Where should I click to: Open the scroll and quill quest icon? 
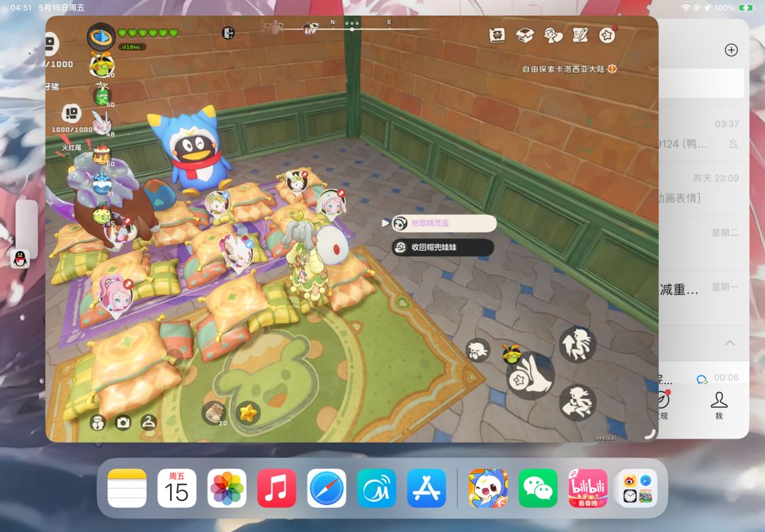pyautogui.click(x=580, y=35)
